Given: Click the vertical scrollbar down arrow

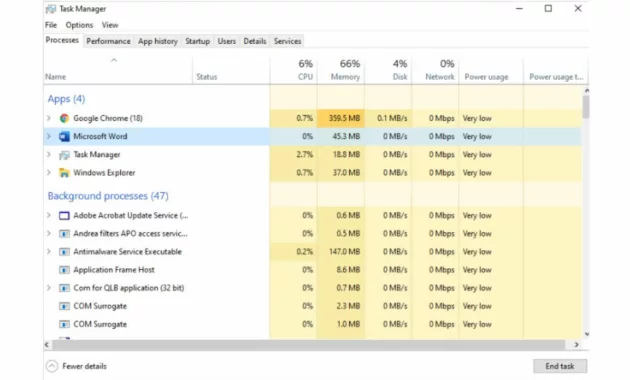Looking at the screenshot, I should click(x=586, y=334).
